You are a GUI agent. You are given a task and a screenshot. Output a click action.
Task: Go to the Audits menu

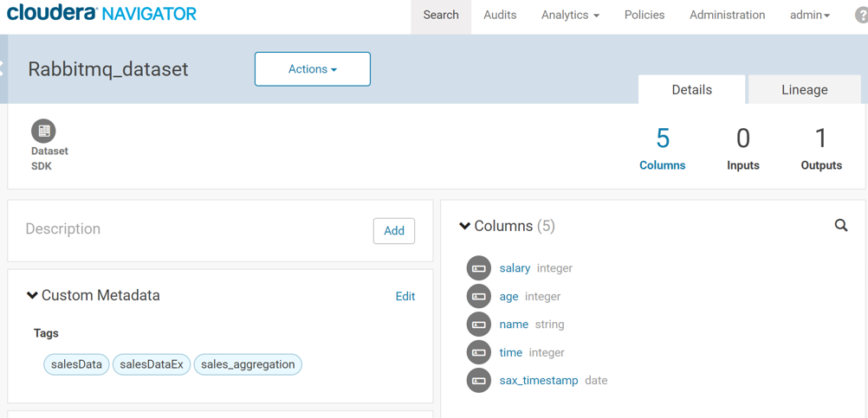[x=499, y=16]
